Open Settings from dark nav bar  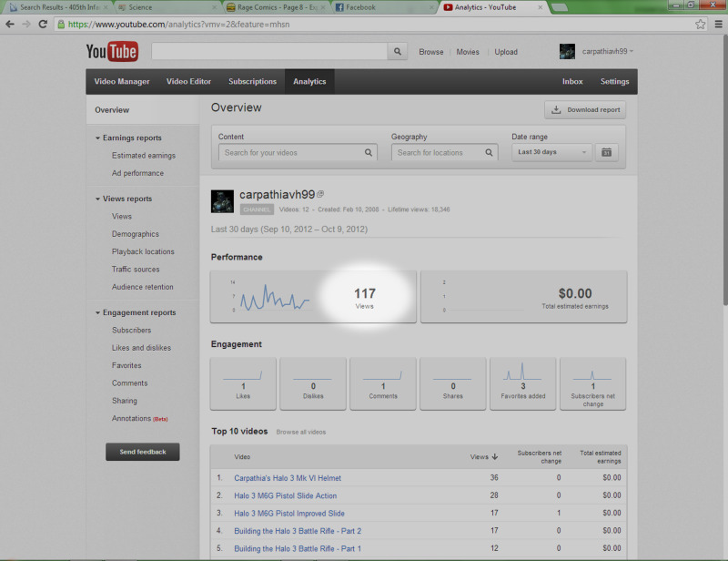point(615,81)
